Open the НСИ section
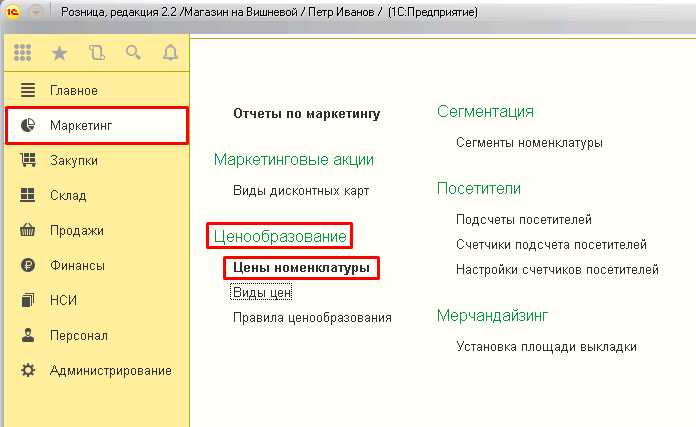Screen dimensions: 696x427 97,300
